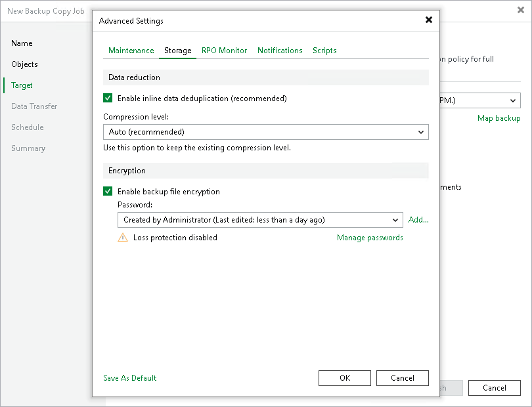Confirm Advanced Settings with OK
Image resolution: width=532 pixels, height=407 pixels.
click(345, 378)
